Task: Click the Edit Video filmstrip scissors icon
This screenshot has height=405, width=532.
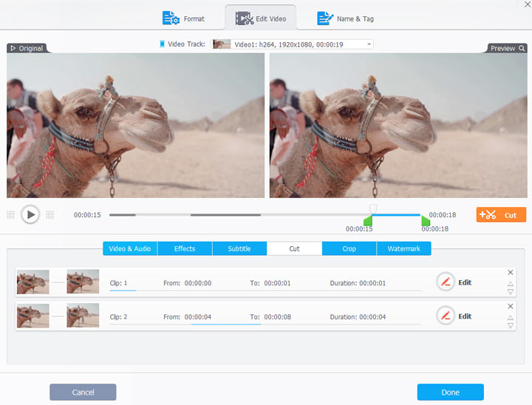Action: pos(245,18)
